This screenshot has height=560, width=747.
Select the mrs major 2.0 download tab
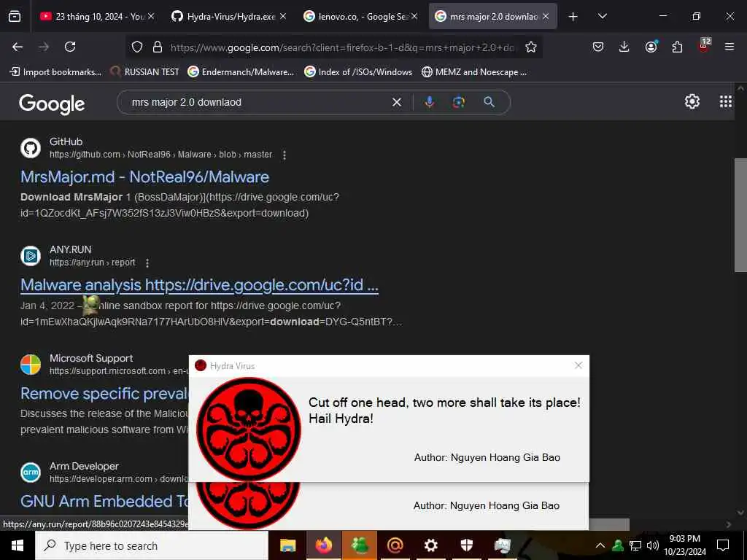coord(493,17)
